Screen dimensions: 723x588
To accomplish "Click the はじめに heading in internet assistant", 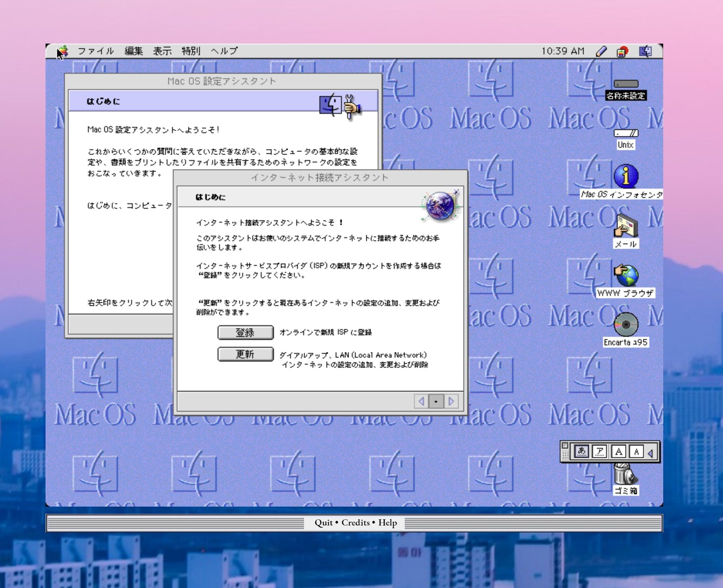I will [x=210, y=197].
